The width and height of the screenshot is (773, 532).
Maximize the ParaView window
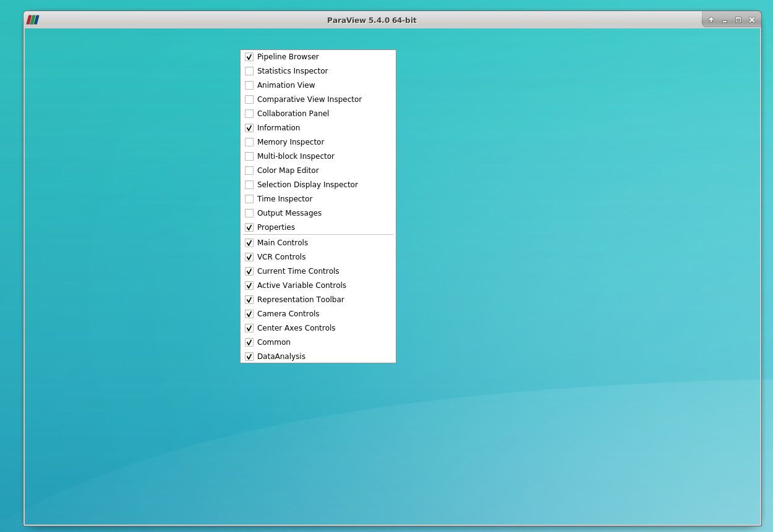[738, 20]
